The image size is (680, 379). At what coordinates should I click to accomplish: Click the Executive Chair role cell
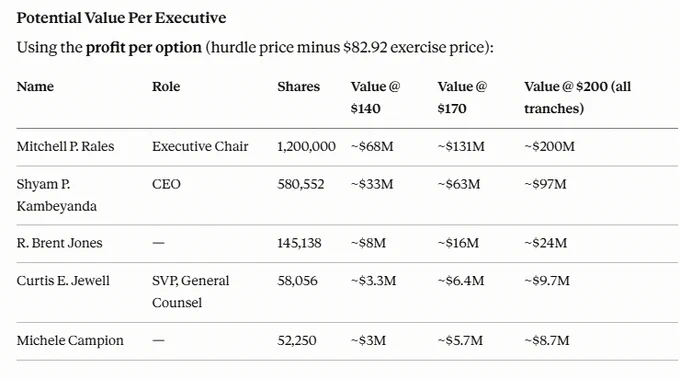tap(200, 146)
